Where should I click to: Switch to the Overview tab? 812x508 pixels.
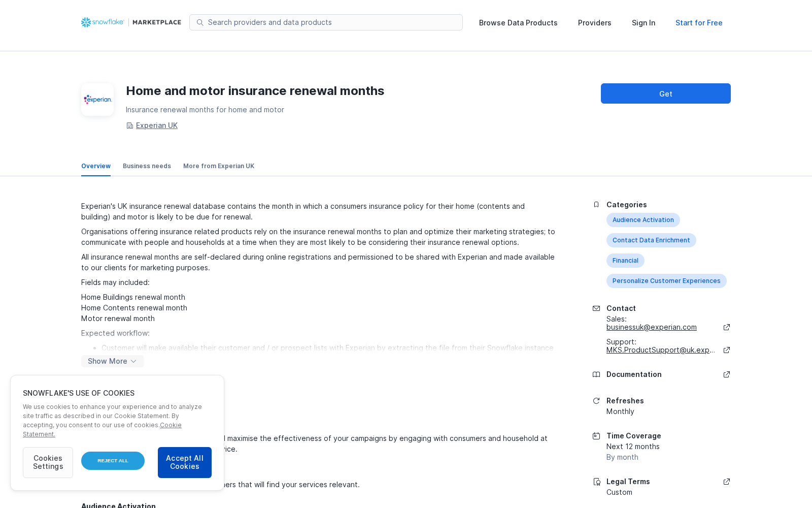96,166
